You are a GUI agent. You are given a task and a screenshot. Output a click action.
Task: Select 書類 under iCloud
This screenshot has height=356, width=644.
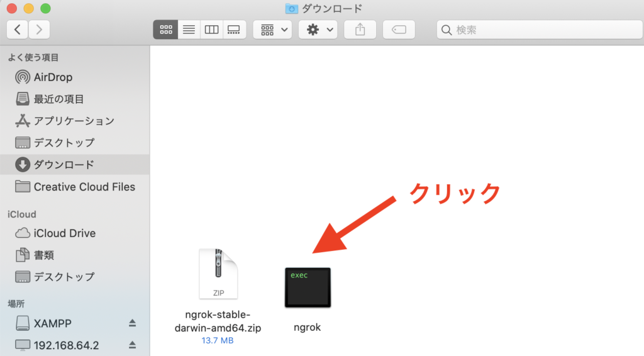(75, 255)
